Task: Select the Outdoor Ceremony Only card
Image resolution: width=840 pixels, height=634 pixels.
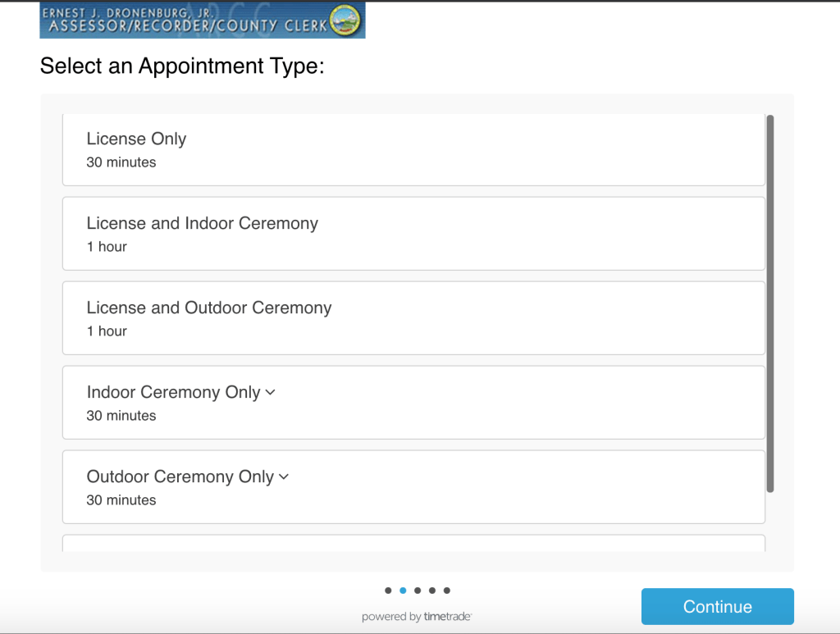Action: [413, 487]
